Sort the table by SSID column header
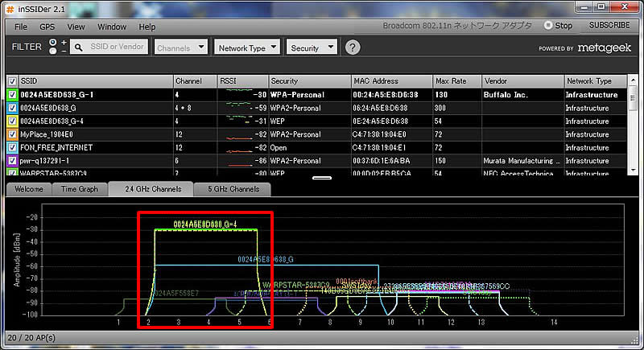 click(96, 81)
